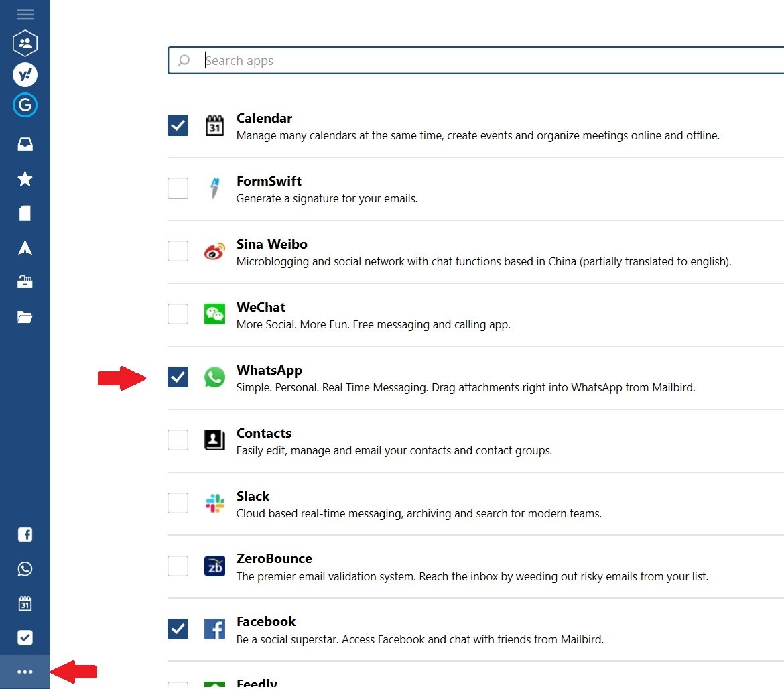Open the Archive box icon
Screen dimensions: 784x689
tap(25, 282)
